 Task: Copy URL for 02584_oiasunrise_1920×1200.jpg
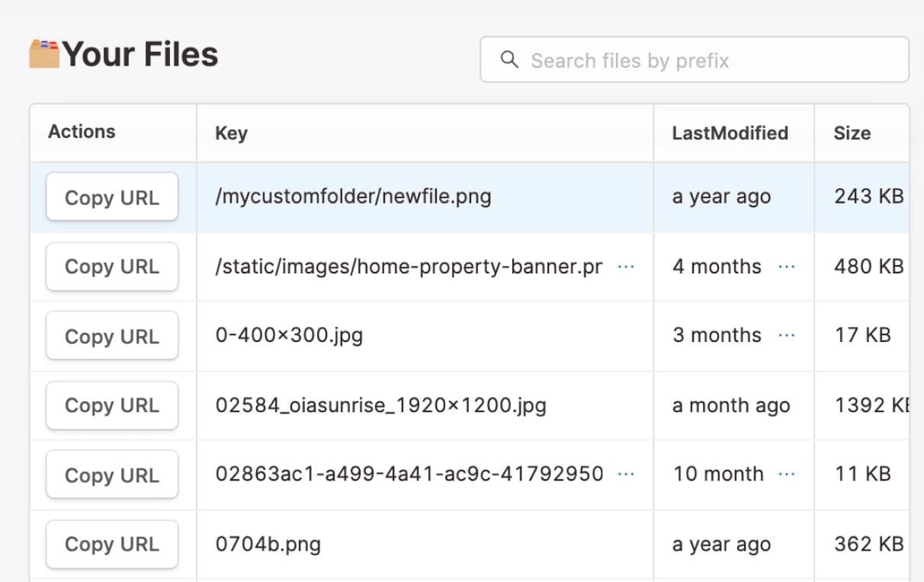[x=112, y=405]
